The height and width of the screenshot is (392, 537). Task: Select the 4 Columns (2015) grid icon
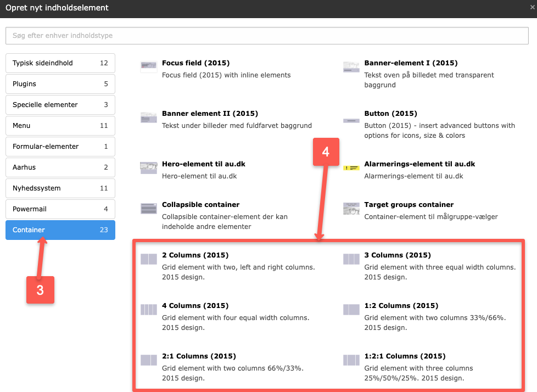click(x=149, y=310)
